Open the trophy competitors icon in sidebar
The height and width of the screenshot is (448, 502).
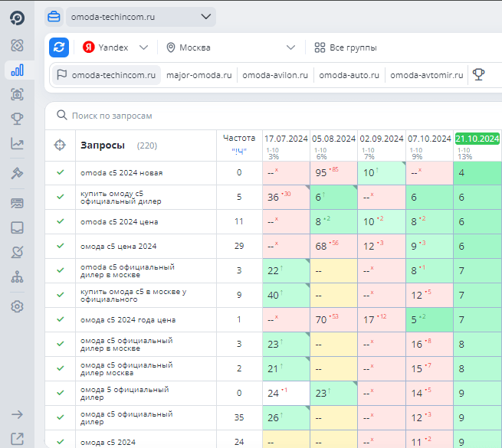click(x=18, y=119)
